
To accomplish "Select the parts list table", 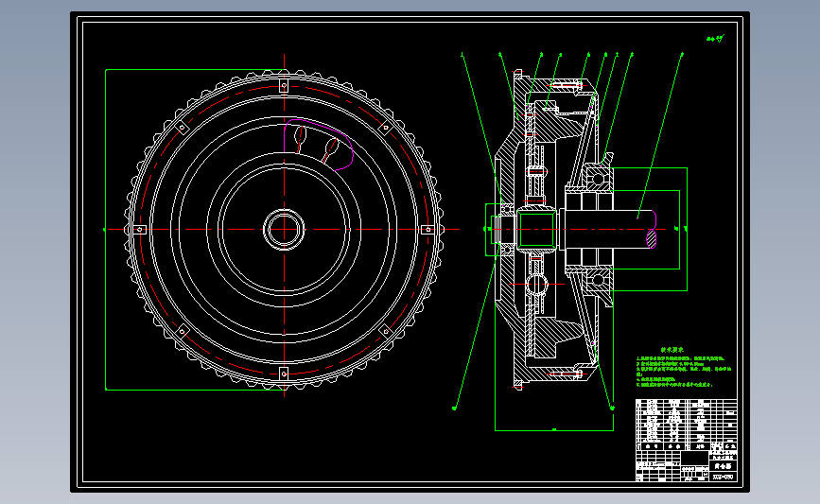I will (x=686, y=425).
